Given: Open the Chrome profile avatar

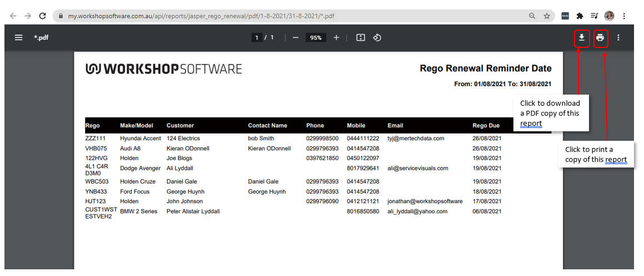Looking at the screenshot, I should pyautogui.click(x=609, y=16).
